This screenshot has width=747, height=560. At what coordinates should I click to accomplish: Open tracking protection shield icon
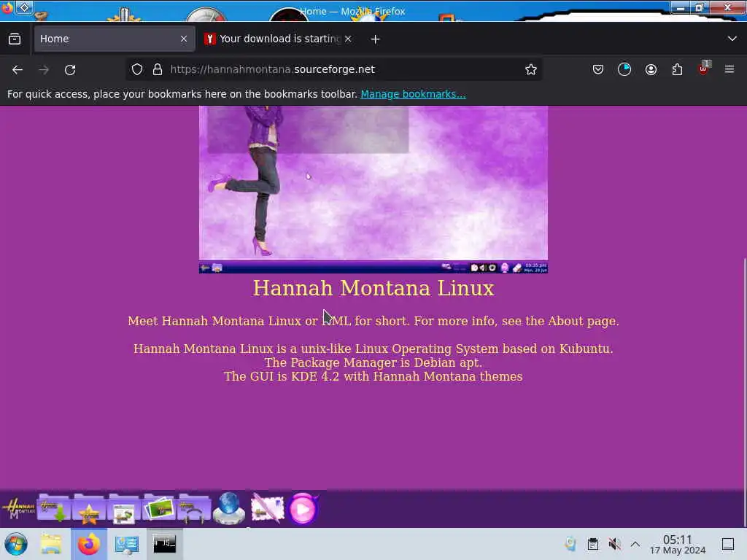coord(137,69)
